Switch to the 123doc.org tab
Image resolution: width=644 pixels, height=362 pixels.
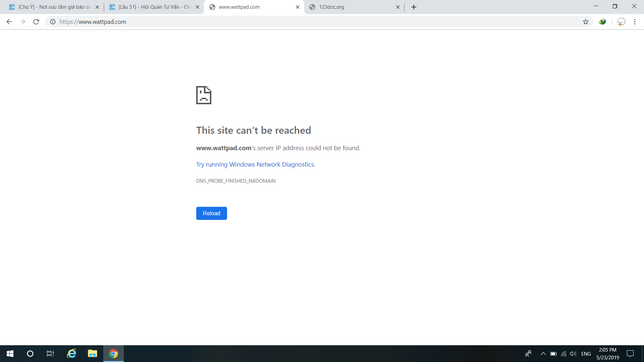tap(349, 7)
